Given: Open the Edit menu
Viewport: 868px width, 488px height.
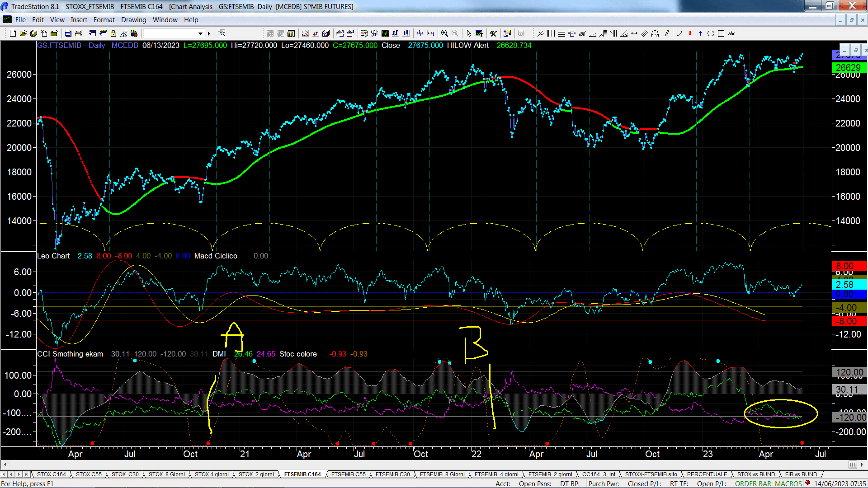Looking at the screenshot, I should (x=38, y=20).
